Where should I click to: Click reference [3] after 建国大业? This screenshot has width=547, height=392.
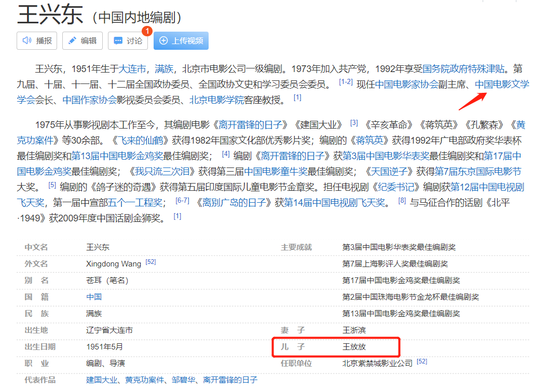click(354, 123)
